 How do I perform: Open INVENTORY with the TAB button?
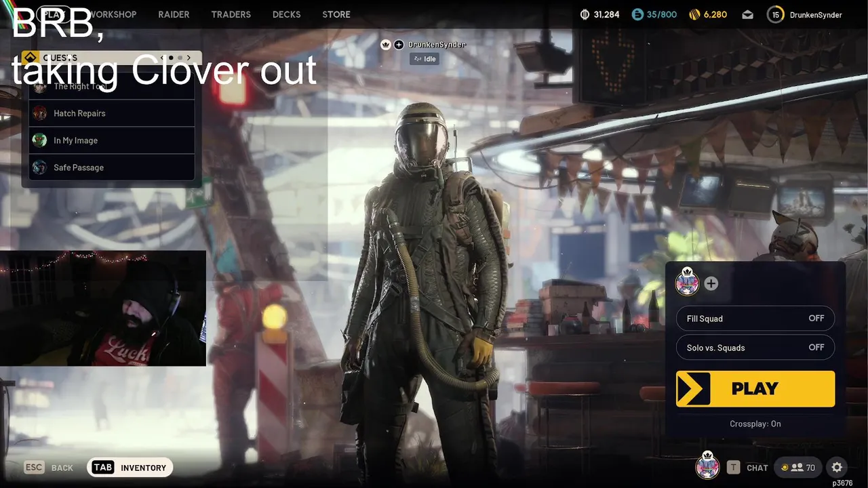coord(130,468)
